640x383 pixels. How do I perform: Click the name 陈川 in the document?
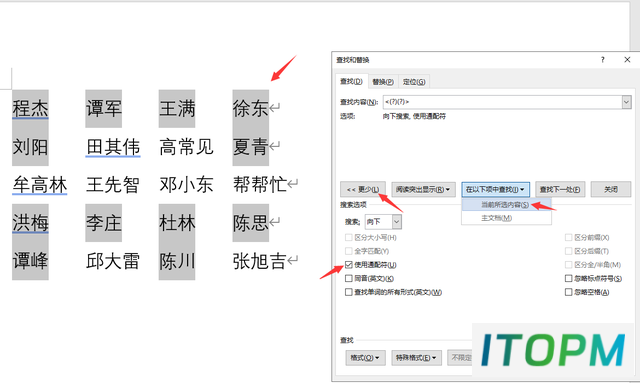click(177, 261)
